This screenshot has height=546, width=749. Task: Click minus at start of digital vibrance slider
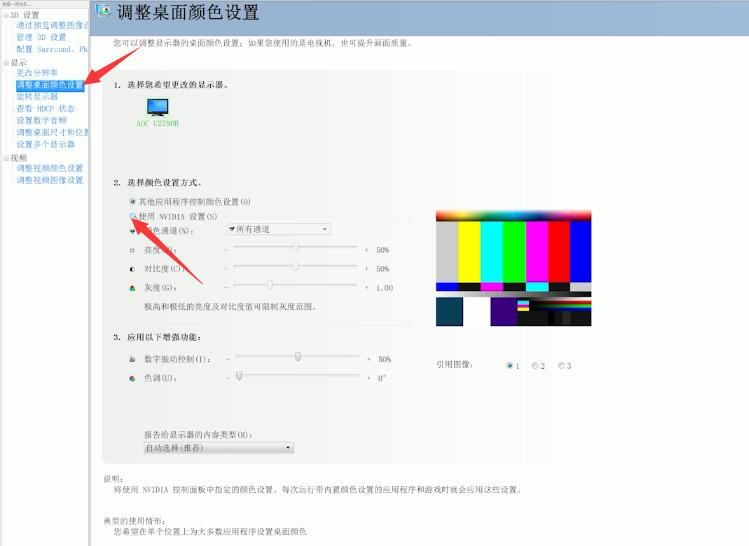228,359
